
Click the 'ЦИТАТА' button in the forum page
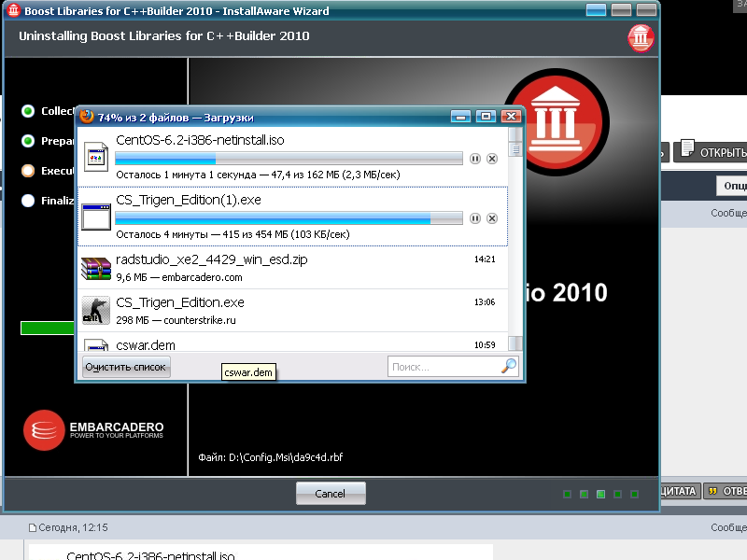click(x=680, y=491)
